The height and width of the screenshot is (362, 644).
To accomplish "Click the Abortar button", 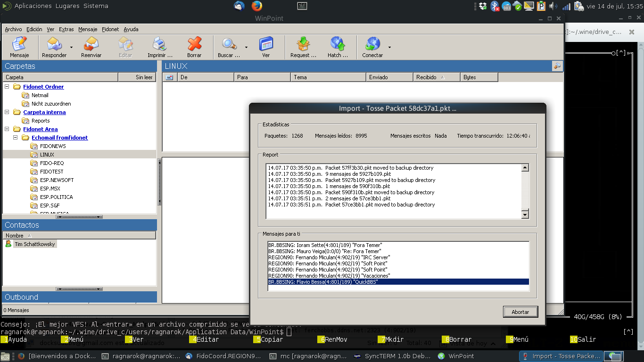I will pyautogui.click(x=520, y=312).
